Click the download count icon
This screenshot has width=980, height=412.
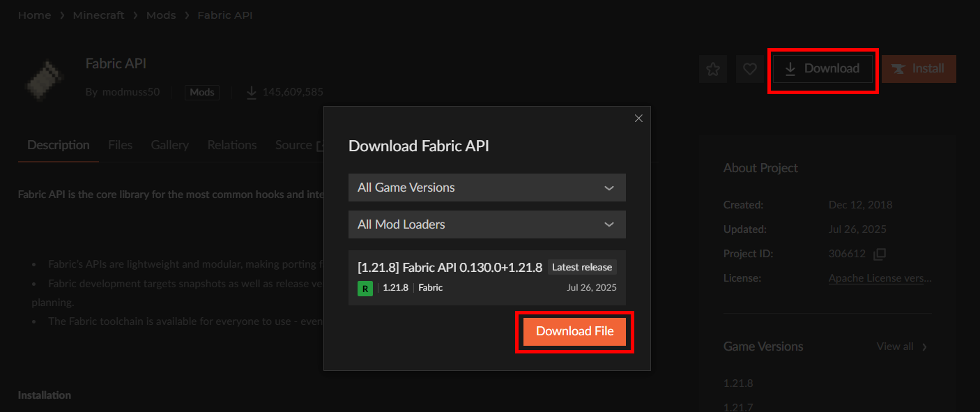(252, 92)
